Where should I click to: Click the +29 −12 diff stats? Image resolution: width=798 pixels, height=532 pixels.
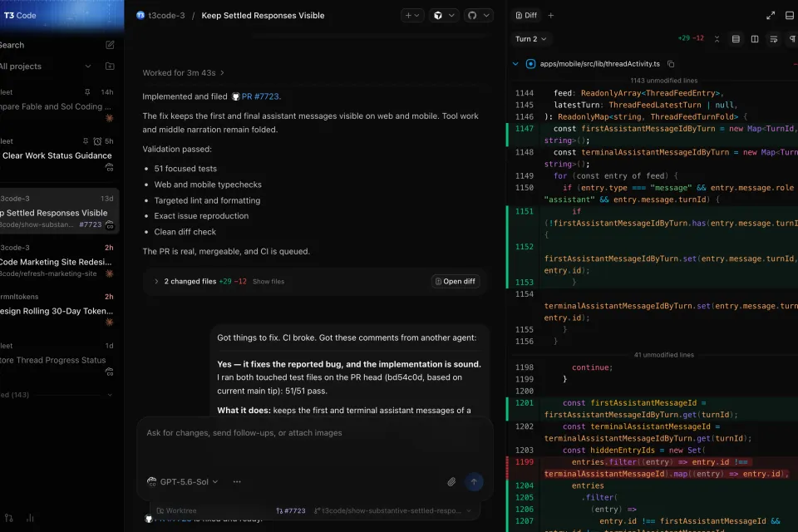691,39
